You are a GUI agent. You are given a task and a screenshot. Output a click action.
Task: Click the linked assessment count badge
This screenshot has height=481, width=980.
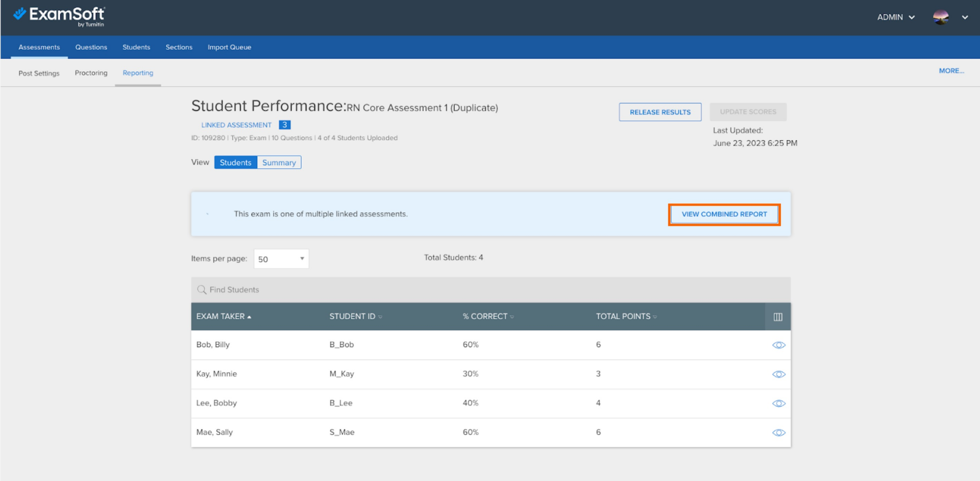point(284,125)
